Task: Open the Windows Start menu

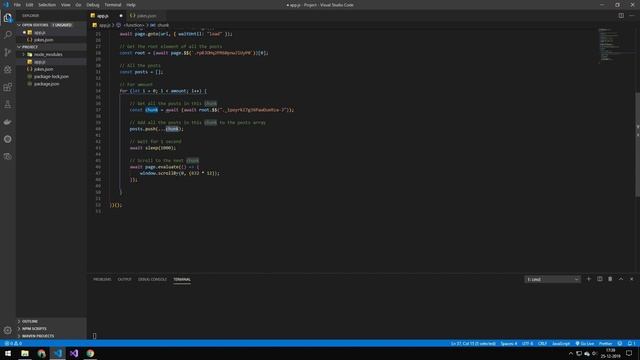Action: point(8,353)
